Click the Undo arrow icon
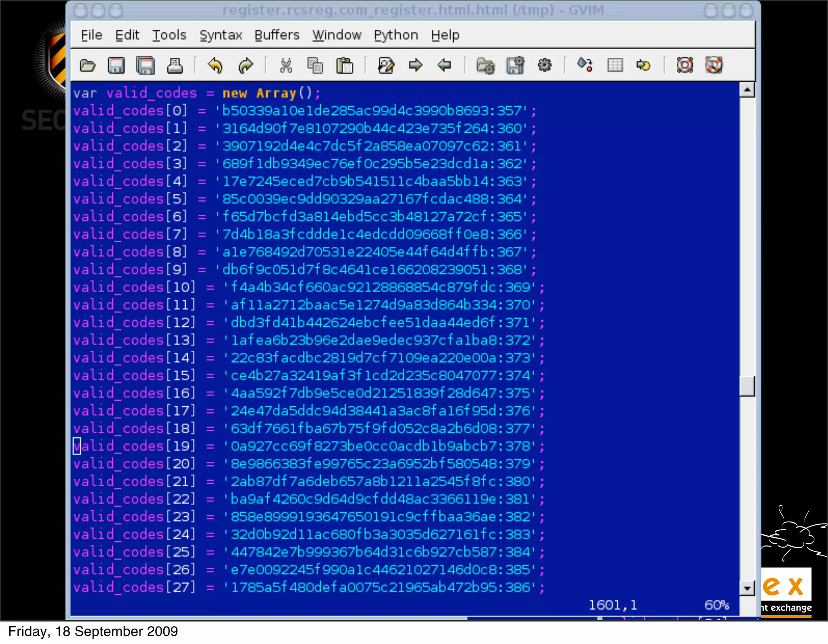The image size is (828, 644). pyautogui.click(x=215, y=65)
